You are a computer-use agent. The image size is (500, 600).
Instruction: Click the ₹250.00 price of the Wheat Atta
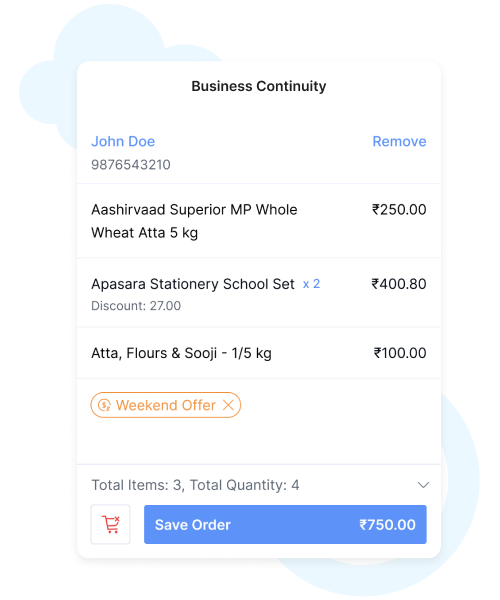[x=399, y=209]
